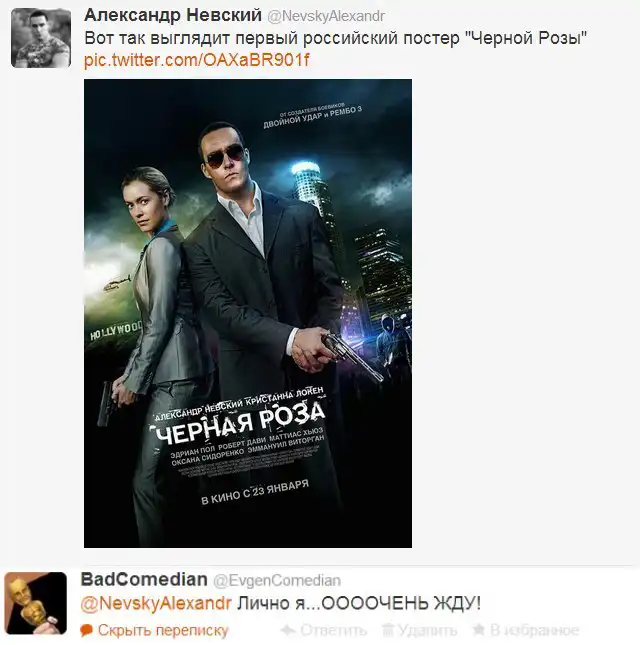Click the В избранное favorite label
Screen dimensions: 640x645
[x=534, y=630]
